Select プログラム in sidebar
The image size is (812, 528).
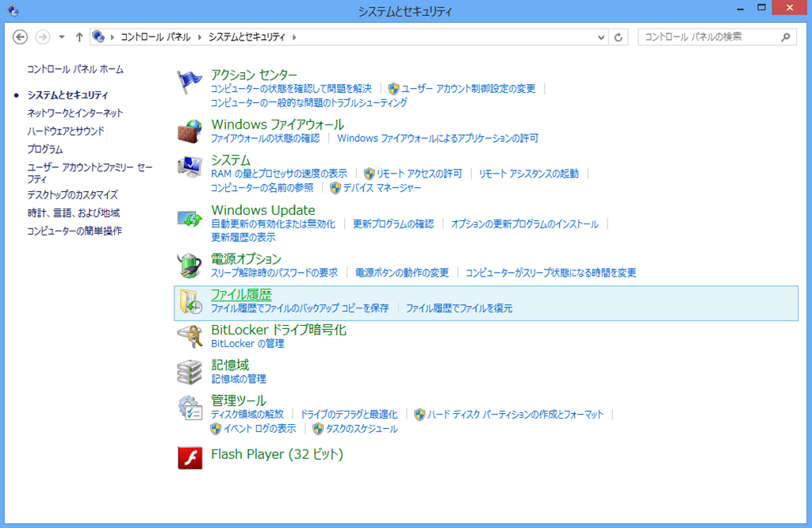click(x=45, y=149)
